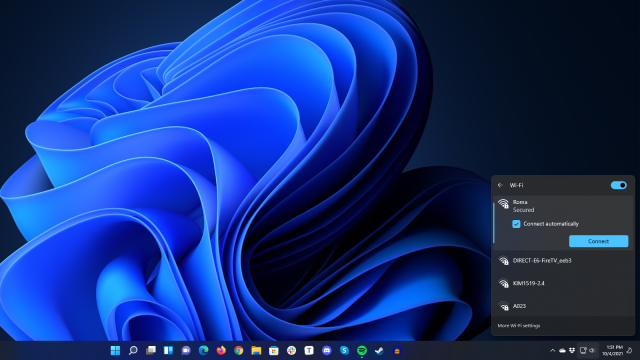Launch Microsoft Edge from taskbar

(x=203, y=350)
